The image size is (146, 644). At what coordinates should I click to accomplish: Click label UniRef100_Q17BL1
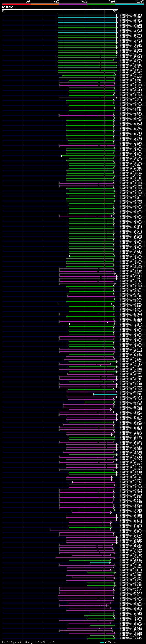pos(131,276)
